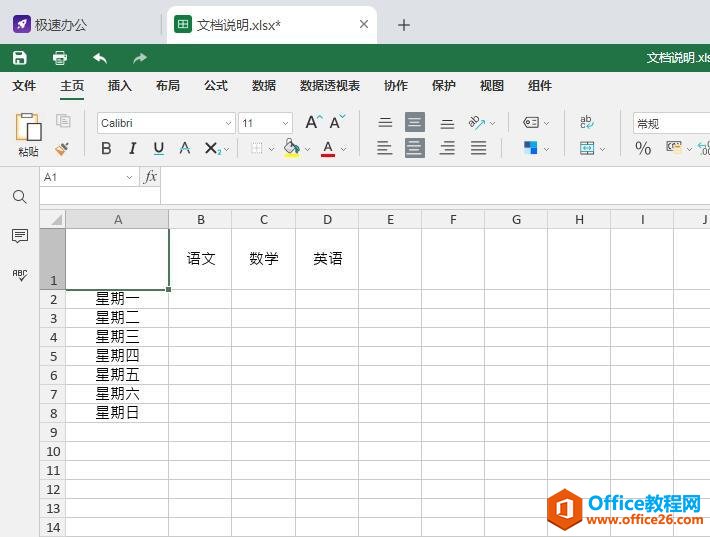
Task: Justify text alignment
Action: coord(478,148)
